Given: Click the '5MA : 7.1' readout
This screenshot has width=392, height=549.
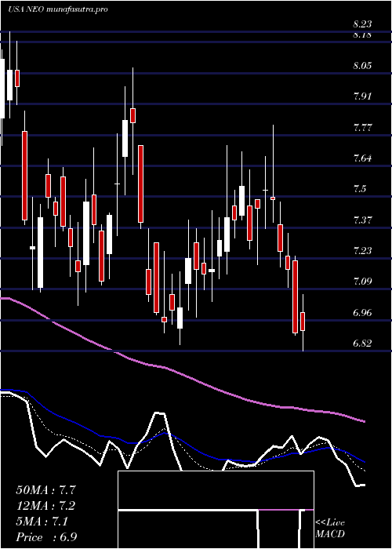Looking at the screenshot, I should tap(42, 521).
